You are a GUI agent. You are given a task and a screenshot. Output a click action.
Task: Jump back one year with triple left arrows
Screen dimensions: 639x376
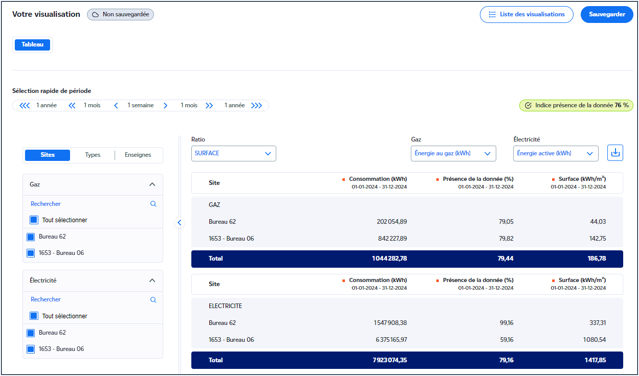24,106
